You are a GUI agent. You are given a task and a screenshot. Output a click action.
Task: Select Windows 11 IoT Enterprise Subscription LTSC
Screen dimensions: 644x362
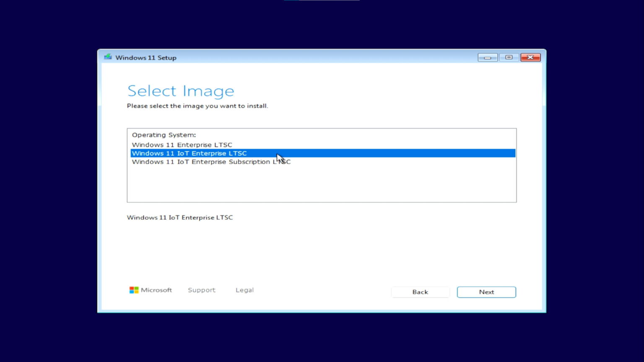pyautogui.click(x=211, y=162)
